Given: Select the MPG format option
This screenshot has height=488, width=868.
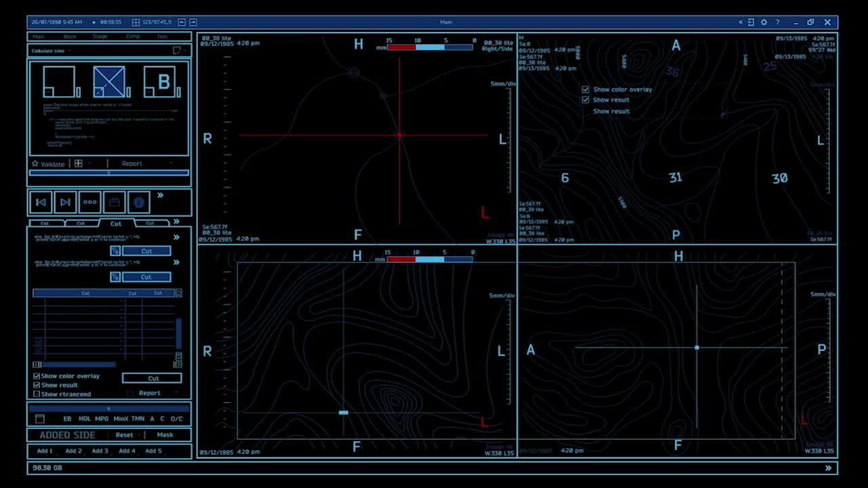Looking at the screenshot, I should coord(102,419).
